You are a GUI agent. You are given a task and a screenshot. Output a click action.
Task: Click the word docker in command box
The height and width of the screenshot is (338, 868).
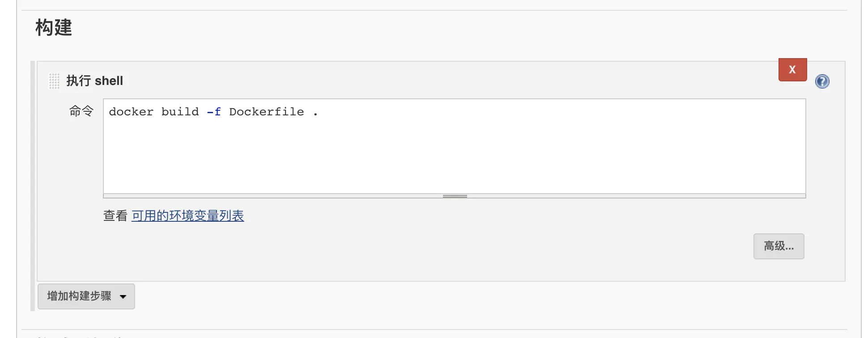pos(131,112)
